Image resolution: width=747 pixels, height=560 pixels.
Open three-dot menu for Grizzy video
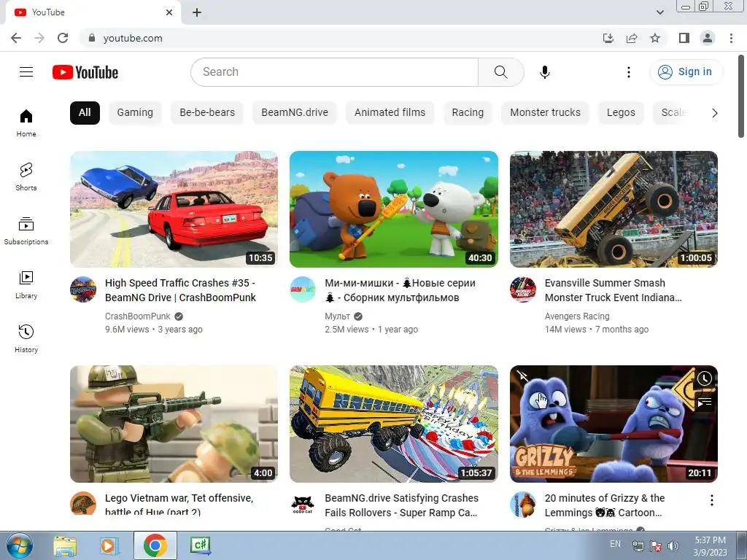[712, 500]
